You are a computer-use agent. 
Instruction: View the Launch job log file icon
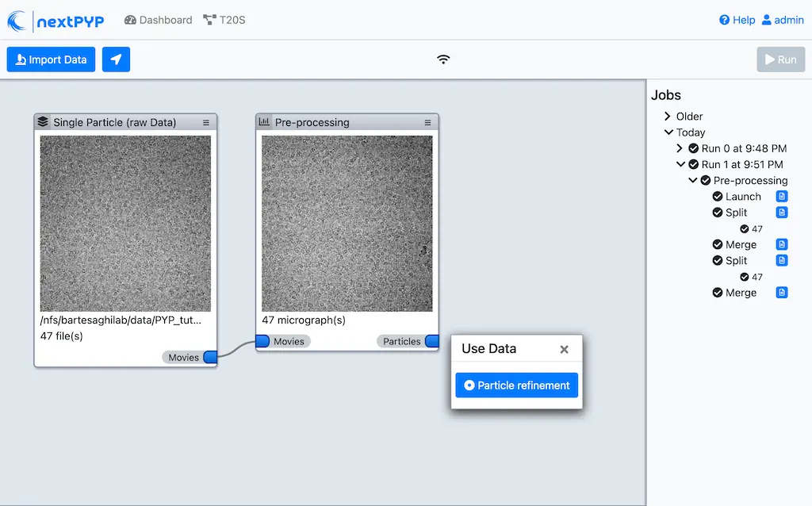(x=782, y=196)
